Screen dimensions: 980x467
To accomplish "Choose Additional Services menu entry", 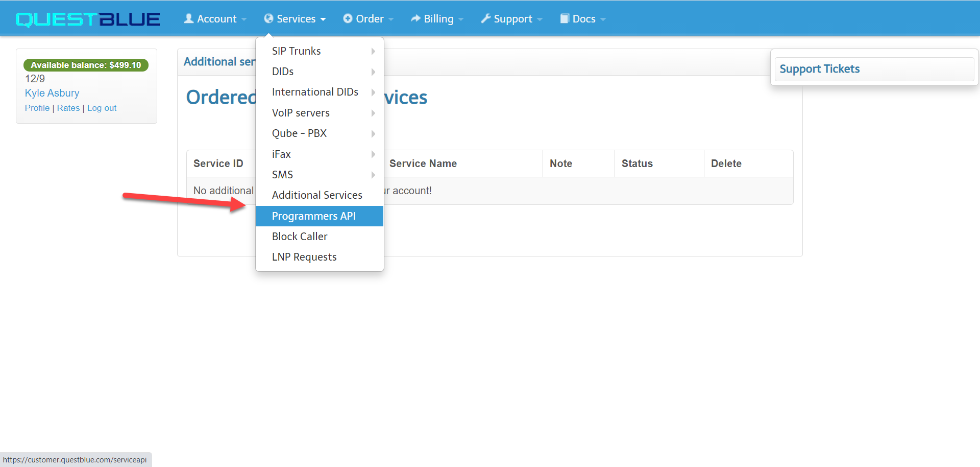I will pos(320,195).
